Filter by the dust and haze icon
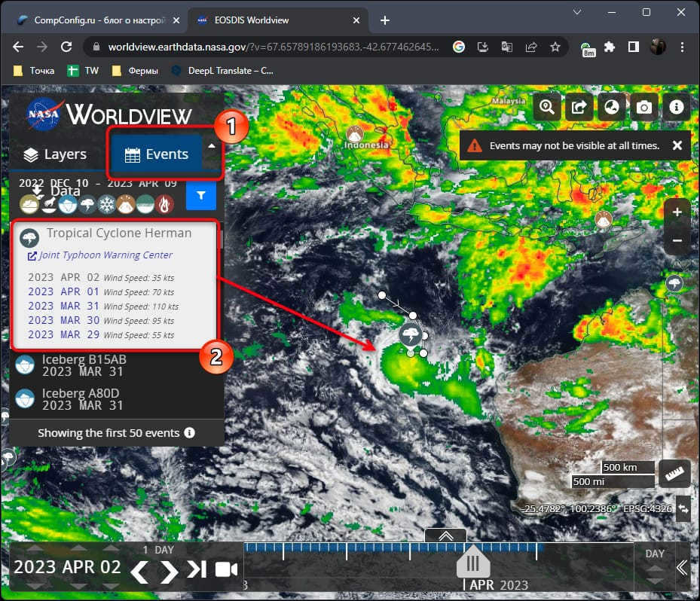Screen dimensions: 700x601 coord(29,205)
